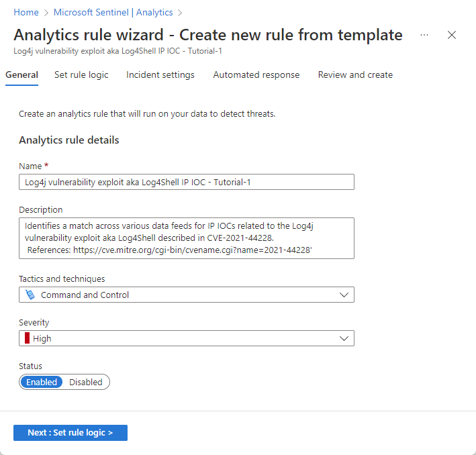This screenshot has width=476, height=455.
Task: Switch to Automated response tab
Action: tap(256, 75)
